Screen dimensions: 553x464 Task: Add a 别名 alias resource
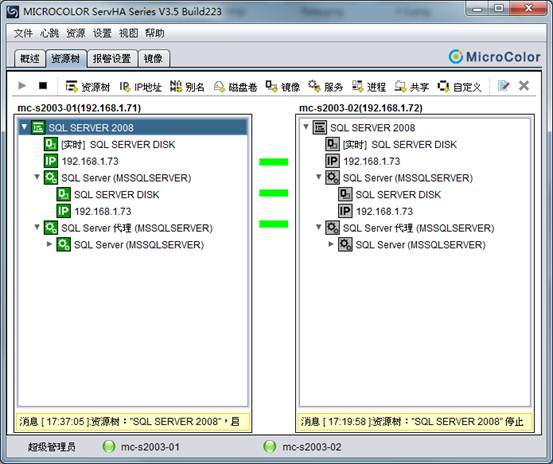[x=187, y=86]
